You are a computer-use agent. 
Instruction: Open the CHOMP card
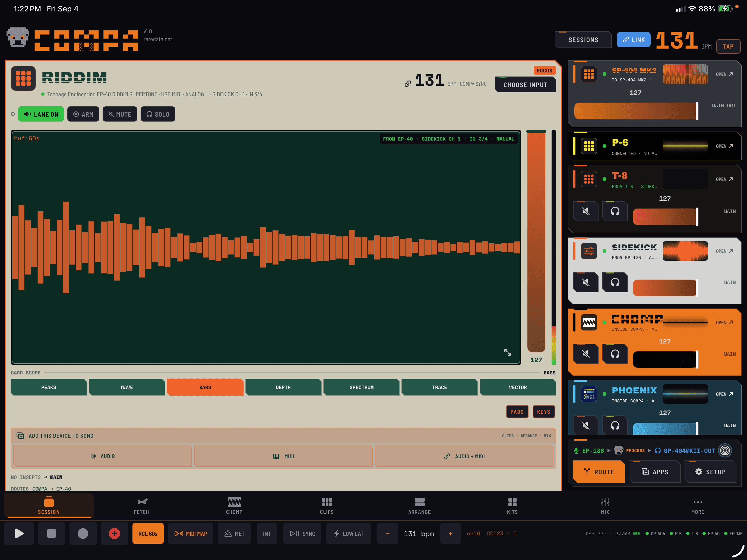[x=724, y=323]
